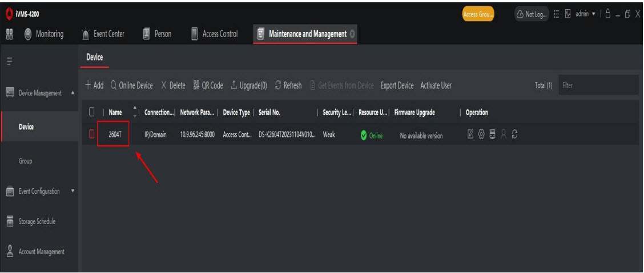Click into the Filter search field
This screenshot has width=644, height=273.
597,85
